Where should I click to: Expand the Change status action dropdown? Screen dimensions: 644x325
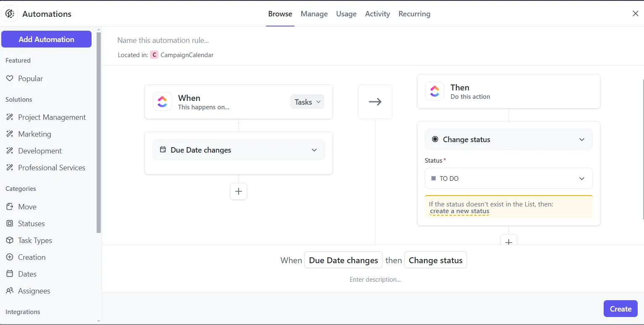[509, 140]
